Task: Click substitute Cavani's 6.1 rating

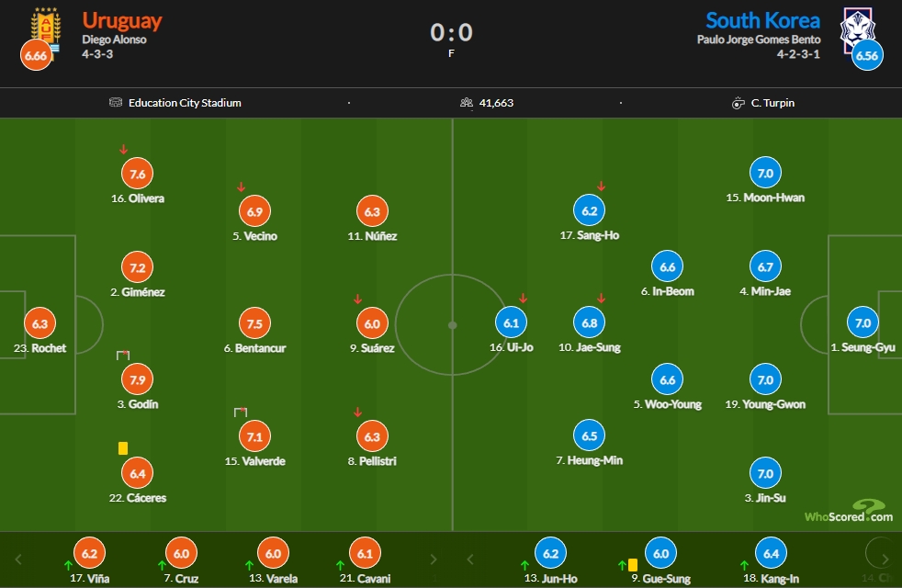Action: [x=366, y=553]
